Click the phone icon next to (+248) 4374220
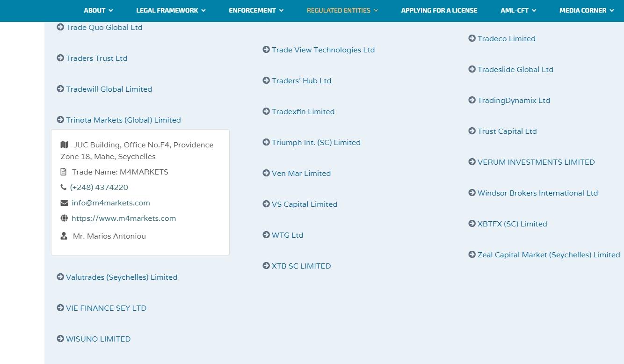 [x=63, y=187]
